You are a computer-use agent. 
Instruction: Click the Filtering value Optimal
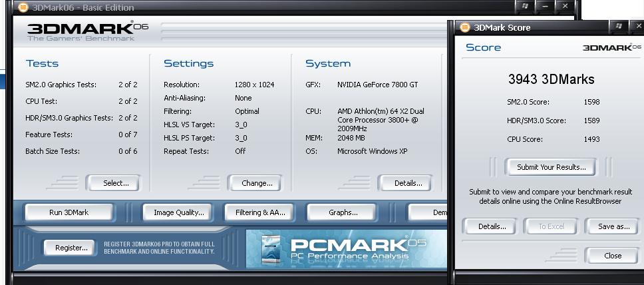pos(247,111)
